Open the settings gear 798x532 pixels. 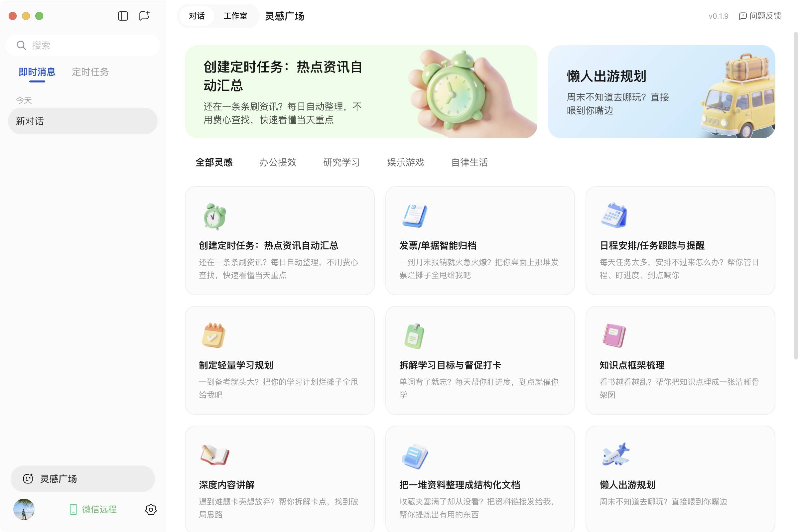click(x=151, y=510)
